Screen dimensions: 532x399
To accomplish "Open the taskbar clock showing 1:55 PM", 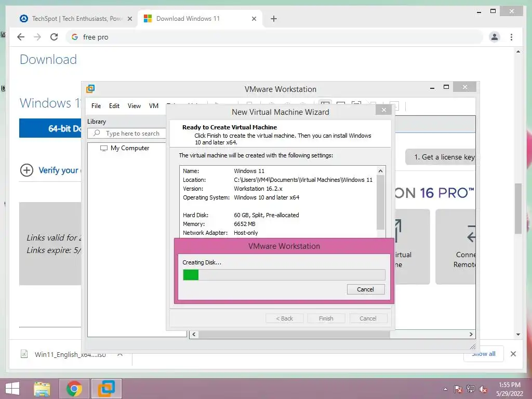I will coord(510,389).
